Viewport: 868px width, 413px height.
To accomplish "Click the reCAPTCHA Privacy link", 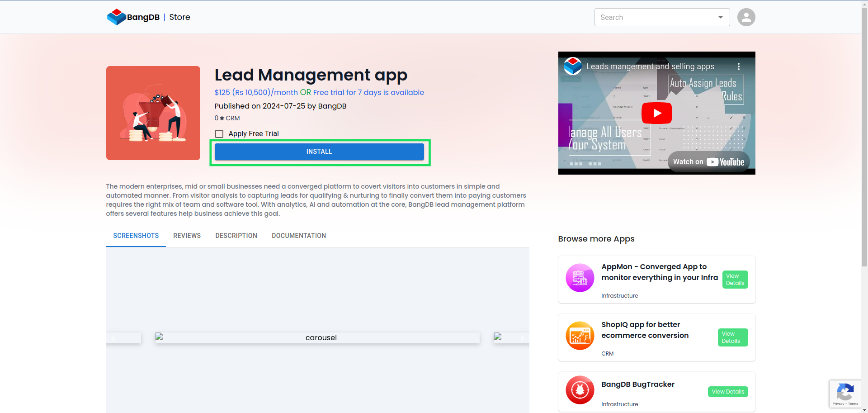I will click(838, 404).
